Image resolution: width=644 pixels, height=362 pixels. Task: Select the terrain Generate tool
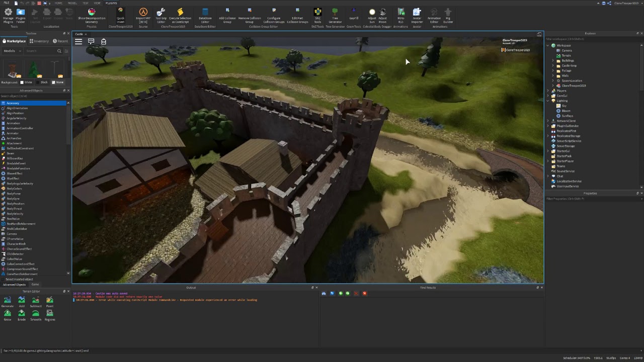tap(8, 302)
